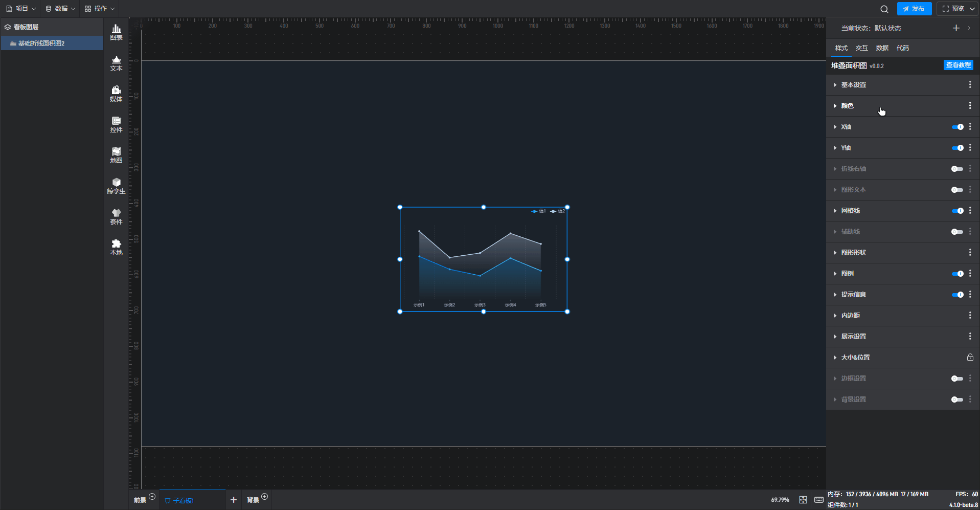Enable the 背景设置 toggle
The width and height of the screenshot is (980, 510).
pos(957,400)
